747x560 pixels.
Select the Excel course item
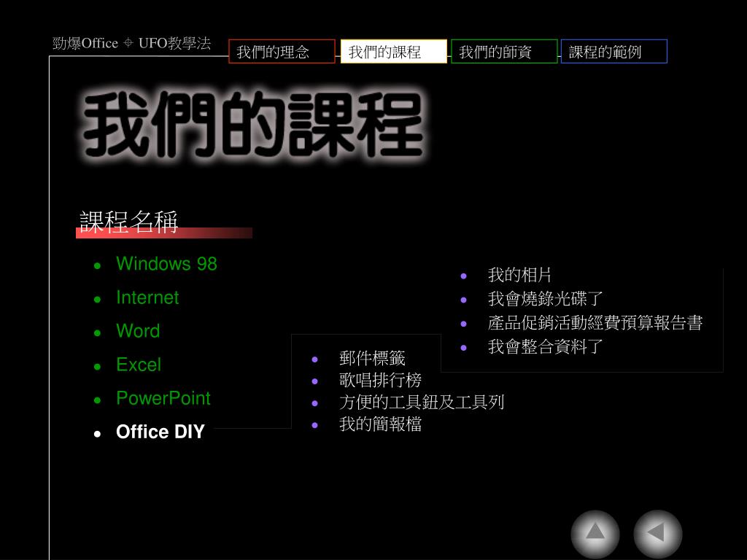click(138, 365)
